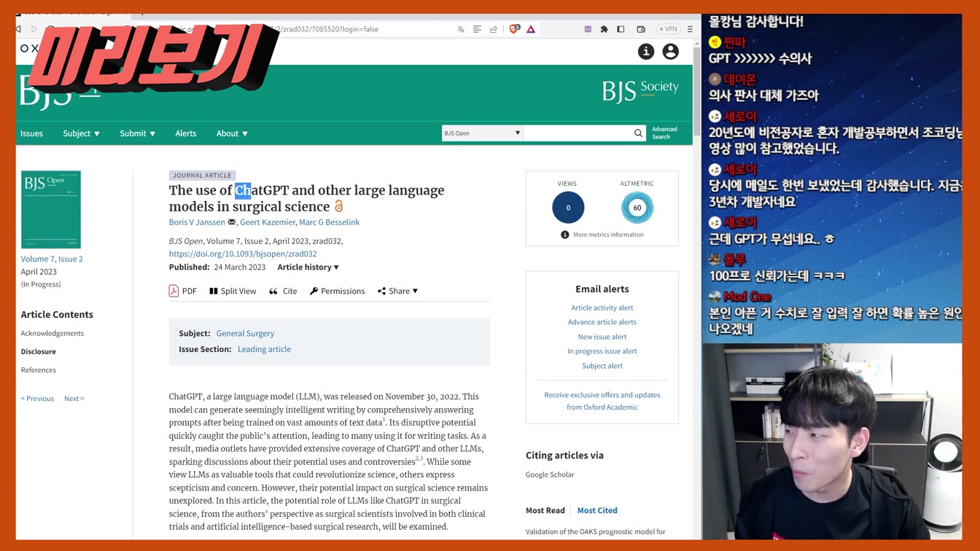
Task: Open the user account profile icon
Action: pyautogui.click(x=670, y=51)
